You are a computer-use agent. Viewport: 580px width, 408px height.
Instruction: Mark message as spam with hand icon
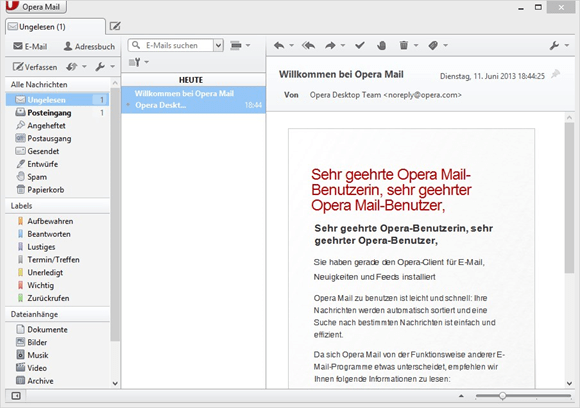coord(382,45)
